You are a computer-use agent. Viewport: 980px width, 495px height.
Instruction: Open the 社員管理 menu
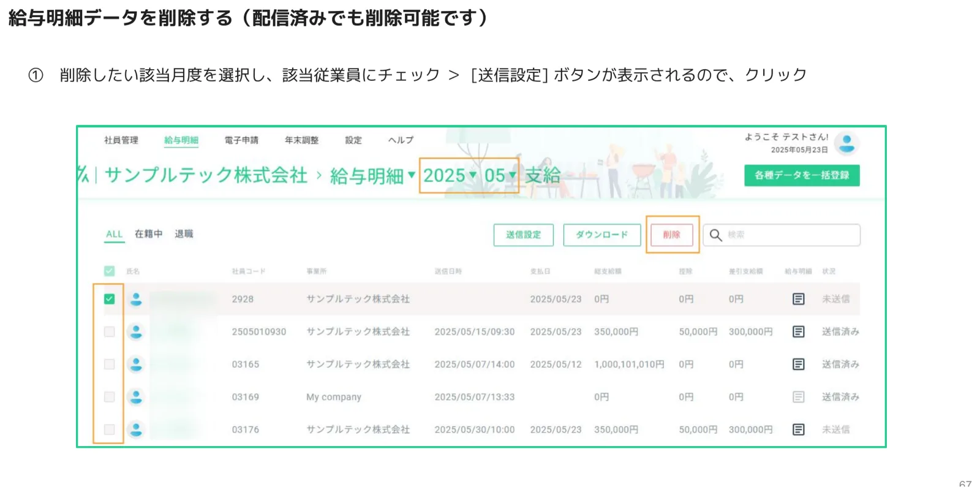click(121, 140)
